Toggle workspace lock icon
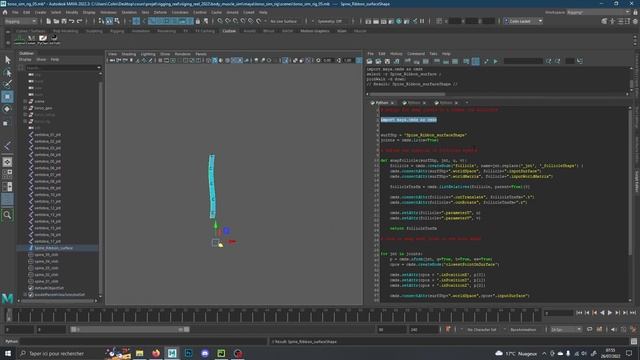The image size is (640, 360). (635, 12)
